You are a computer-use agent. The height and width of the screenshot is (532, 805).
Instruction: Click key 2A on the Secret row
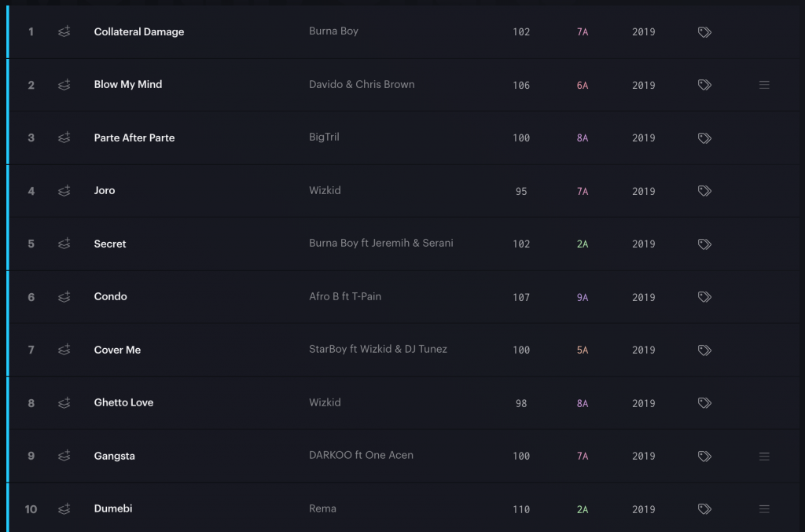[x=583, y=244]
